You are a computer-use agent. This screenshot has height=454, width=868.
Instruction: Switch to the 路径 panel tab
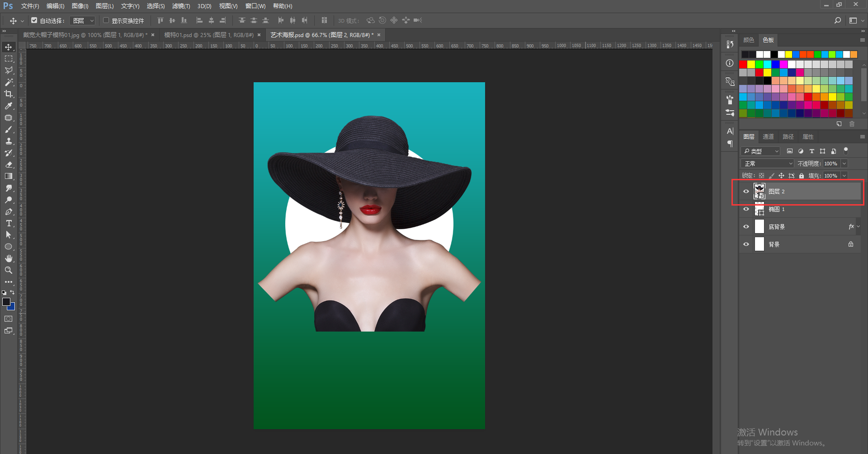point(788,137)
